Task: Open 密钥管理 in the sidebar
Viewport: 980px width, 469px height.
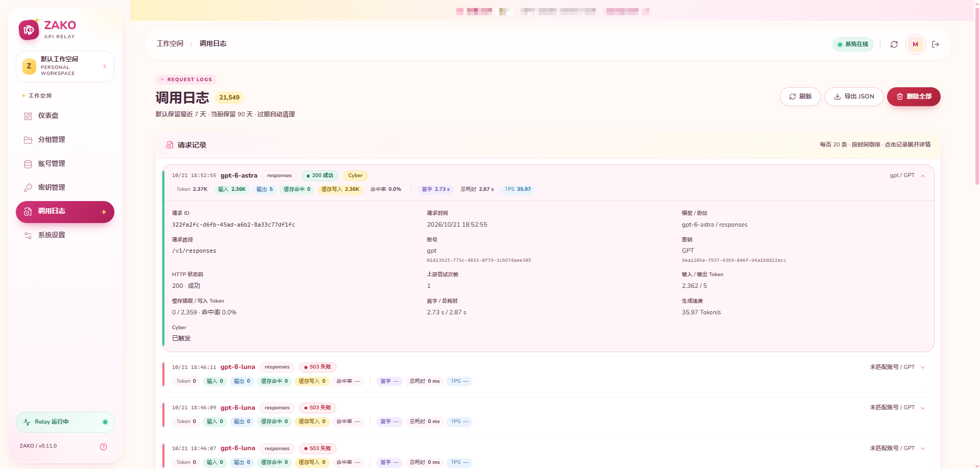Action: tap(65, 188)
